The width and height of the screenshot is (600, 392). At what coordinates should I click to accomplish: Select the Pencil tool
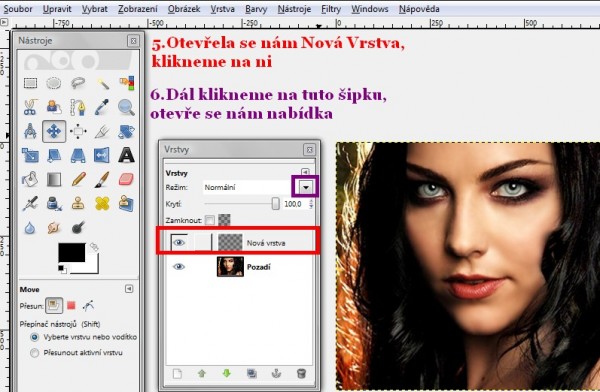click(78, 179)
